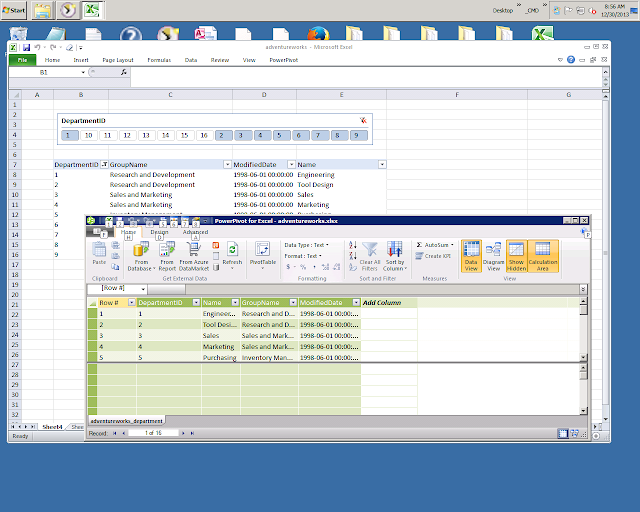Open Name filter dropdown in Excel table
The width and height of the screenshot is (640, 512).
382,165
